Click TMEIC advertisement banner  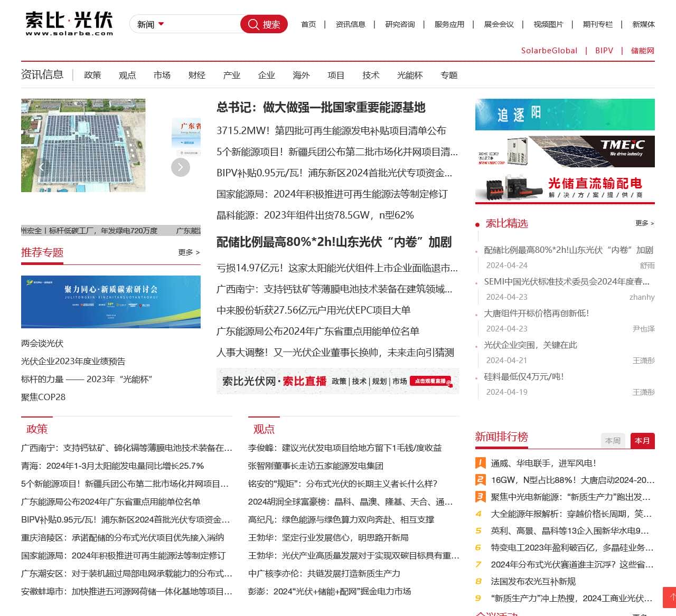click(565, 151)
